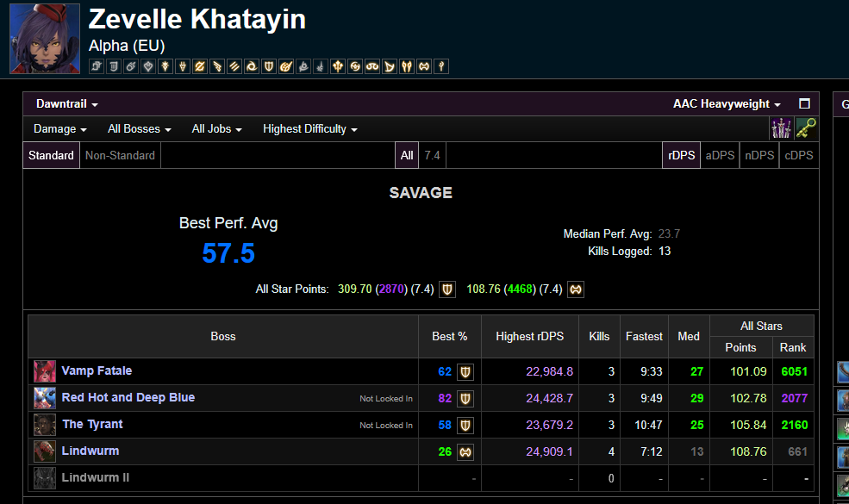
Task: Select the Gunbreaker job icon
Action: [200, 66]
